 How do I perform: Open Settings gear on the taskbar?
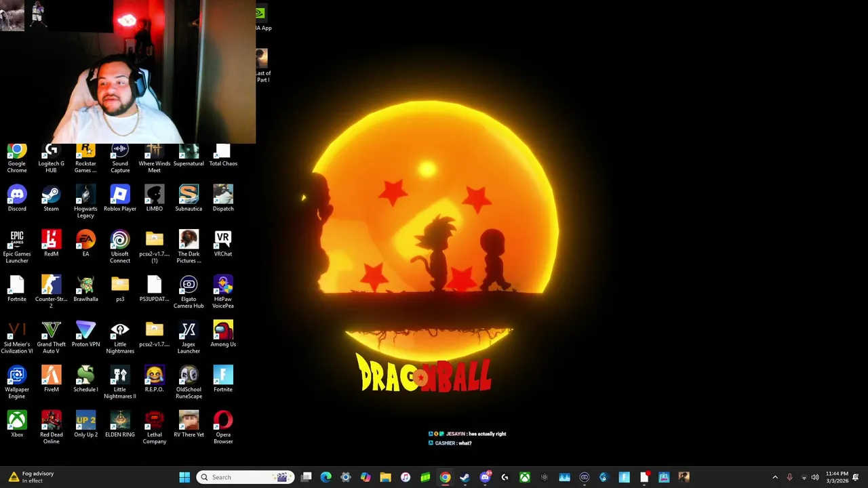(346, 477)
